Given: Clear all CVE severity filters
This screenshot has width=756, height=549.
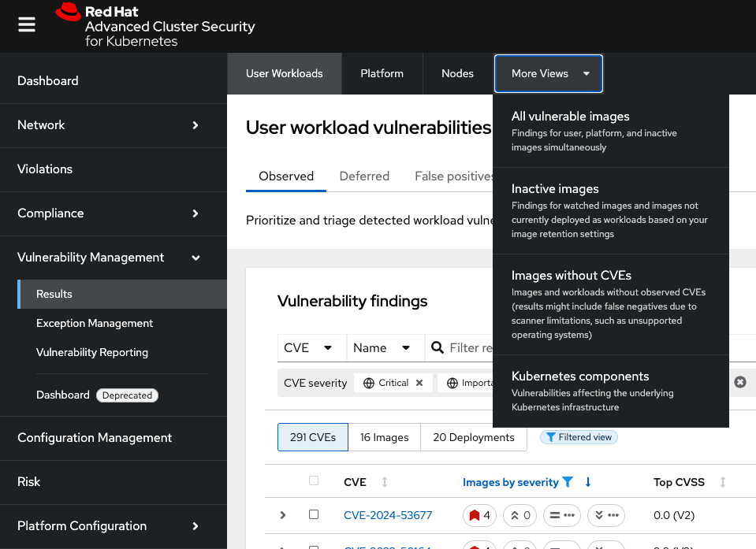Looking at the screenshot, I should point(740,382).
